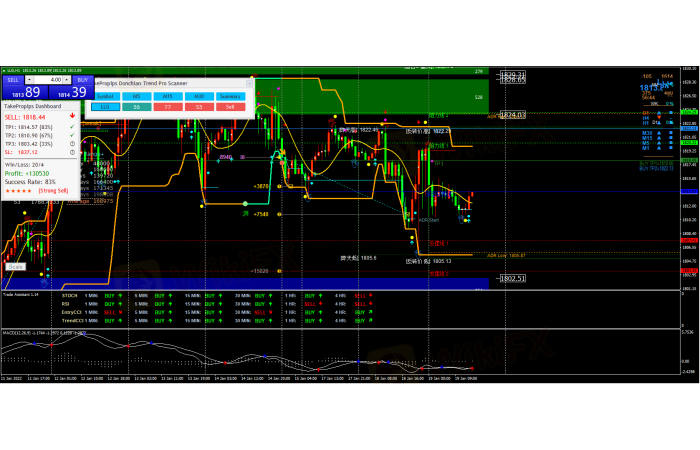Open the Summary column in scanner
The height and width of the screenshot is (450, 700).
(x=230, y=97)
